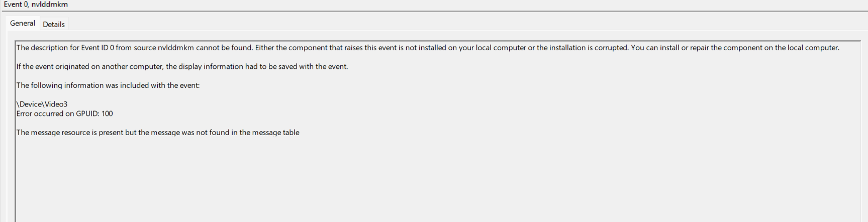Screen dimensions: 868x222
Task: Click the empty area of the description box
Action: click(437, 181)
